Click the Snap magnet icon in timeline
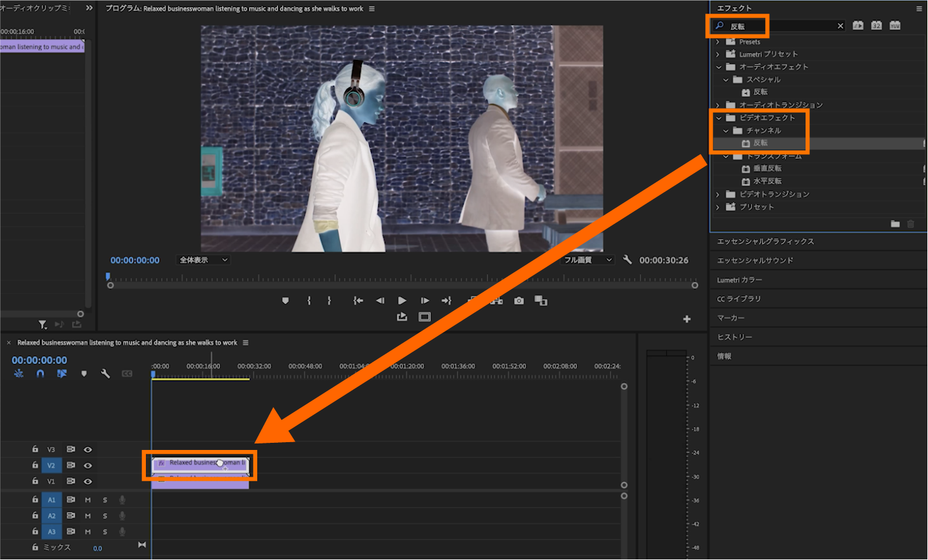The height and width of the screenshot is (560, 928). click(40, 374)
